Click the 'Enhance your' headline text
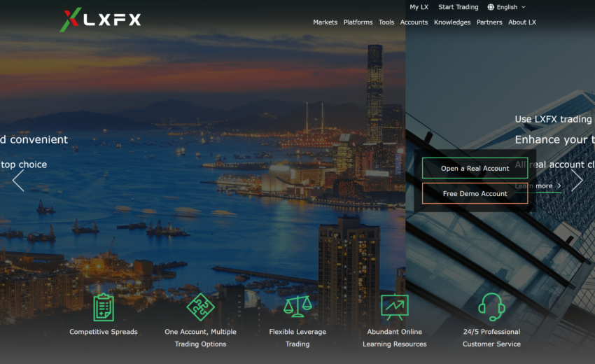This screenshot has width=595, height=364. tap(551, 140)
